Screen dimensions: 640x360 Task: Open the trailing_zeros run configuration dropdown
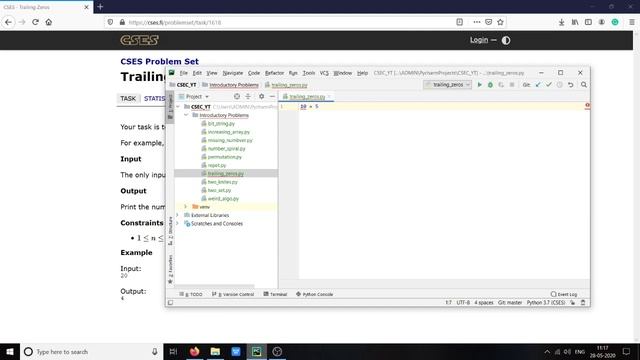(448, 84)
